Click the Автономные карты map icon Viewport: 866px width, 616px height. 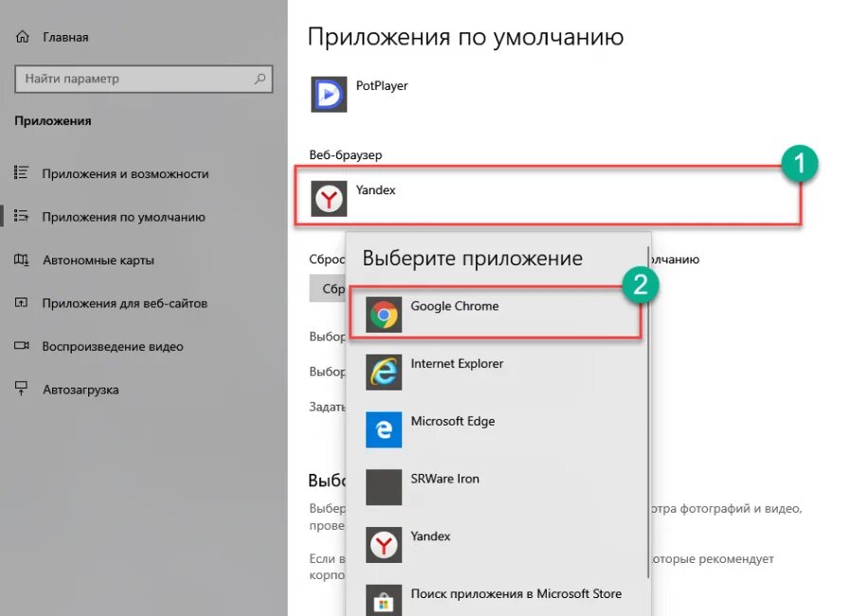tap(21, 259)
